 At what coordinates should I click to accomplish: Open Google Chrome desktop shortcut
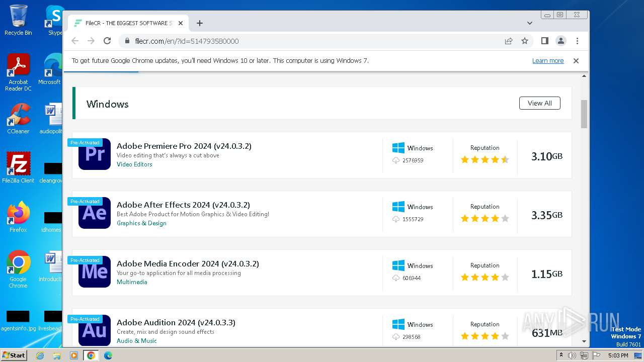pos(18,269)
